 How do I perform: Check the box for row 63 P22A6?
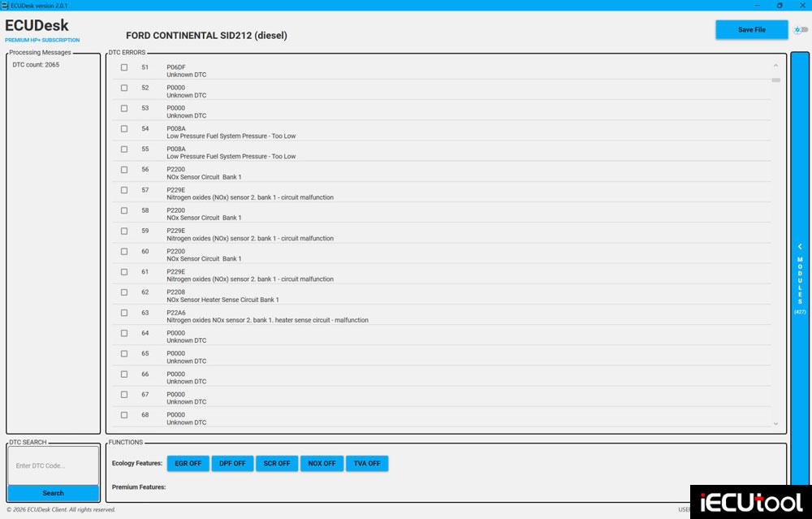124,313
